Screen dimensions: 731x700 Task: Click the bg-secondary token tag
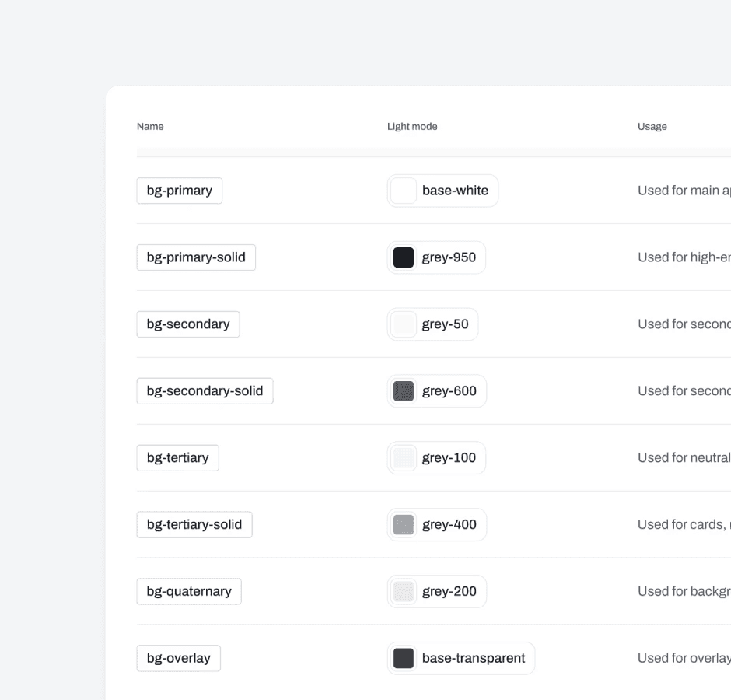188,324
